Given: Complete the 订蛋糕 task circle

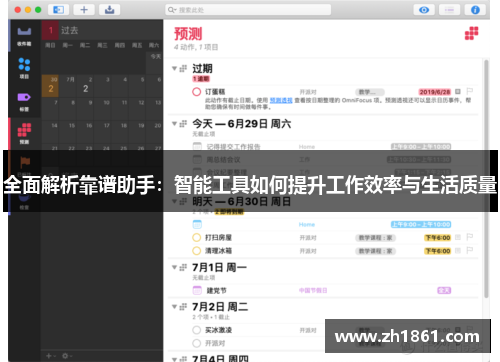Looking at the screenshot, I should (x=197, y=92).
